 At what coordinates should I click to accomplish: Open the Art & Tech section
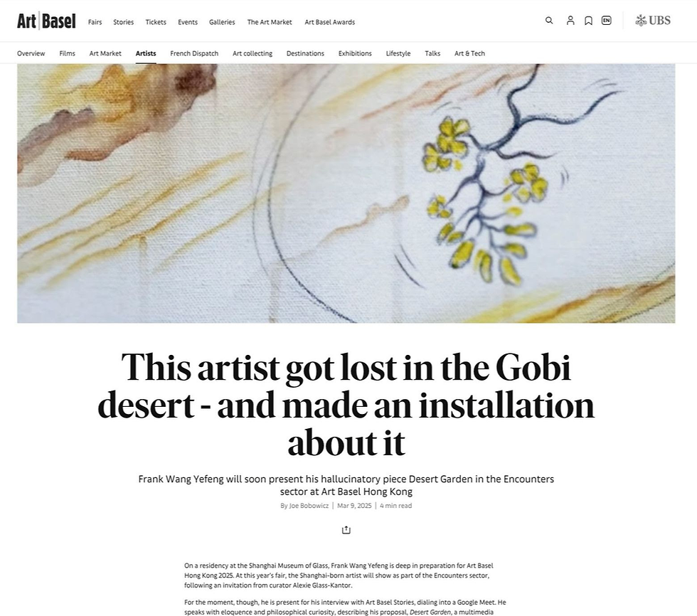click(469, 53)
